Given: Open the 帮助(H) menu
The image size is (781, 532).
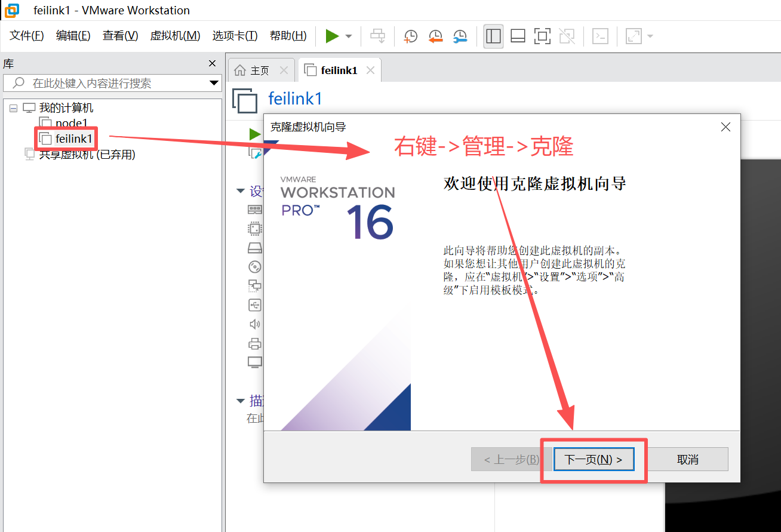Looking at the screenshot, I should [x=288, y=35].
